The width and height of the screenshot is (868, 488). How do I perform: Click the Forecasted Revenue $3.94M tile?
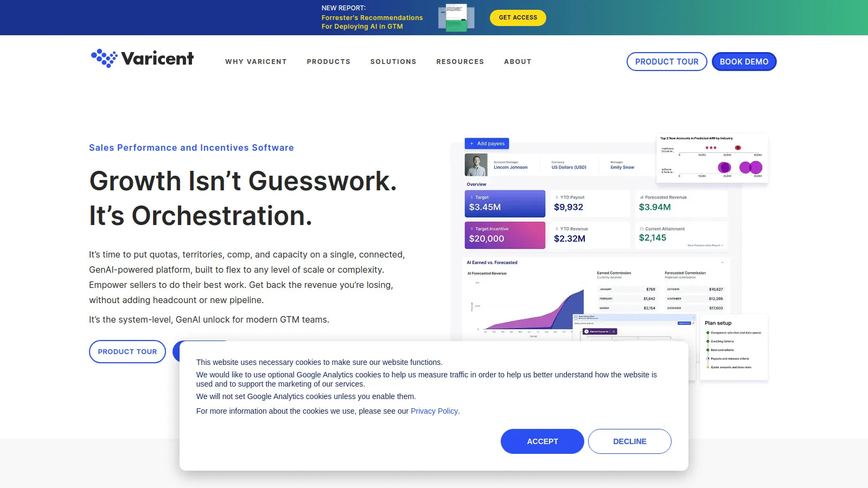(x=681, y=203)
